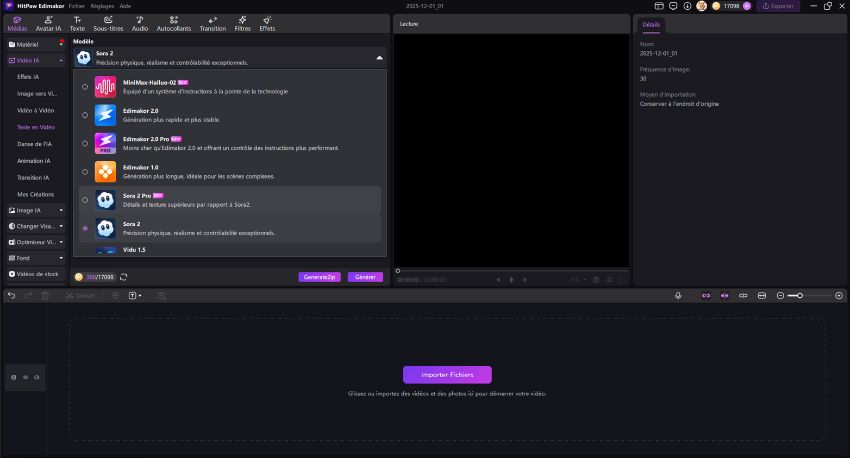The image size is (850, 458).
Task: Open the Sous-titres tool
Action: [x=108, y=24]
